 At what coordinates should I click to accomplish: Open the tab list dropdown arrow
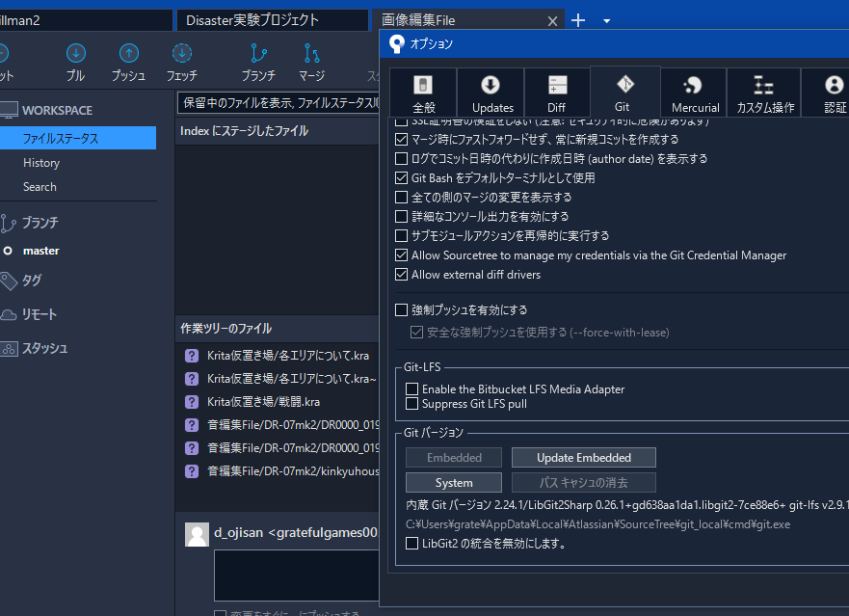606,21
